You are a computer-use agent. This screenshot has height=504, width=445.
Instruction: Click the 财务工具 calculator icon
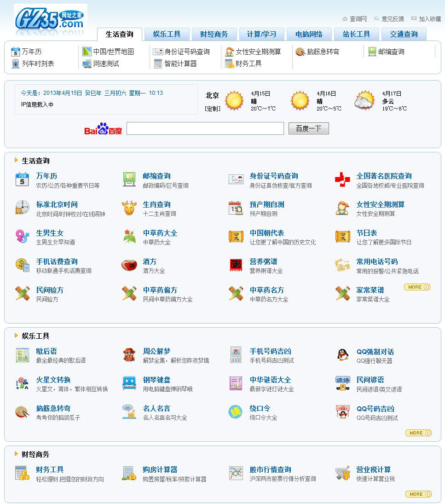(21, 473)
